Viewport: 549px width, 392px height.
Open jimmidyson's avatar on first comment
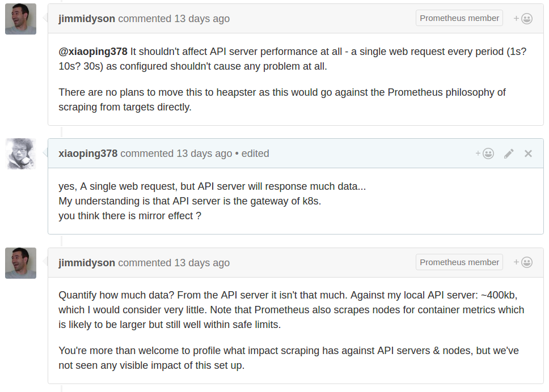coord(20,19)
